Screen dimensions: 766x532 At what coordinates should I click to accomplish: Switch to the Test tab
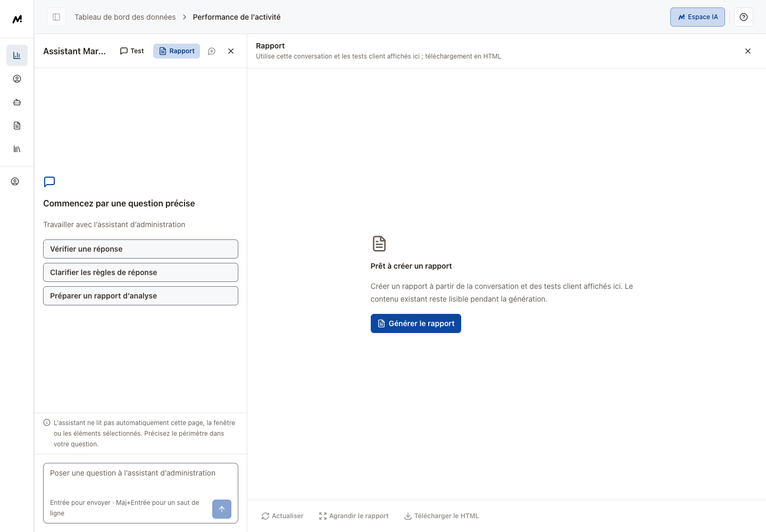coord(132,51)
